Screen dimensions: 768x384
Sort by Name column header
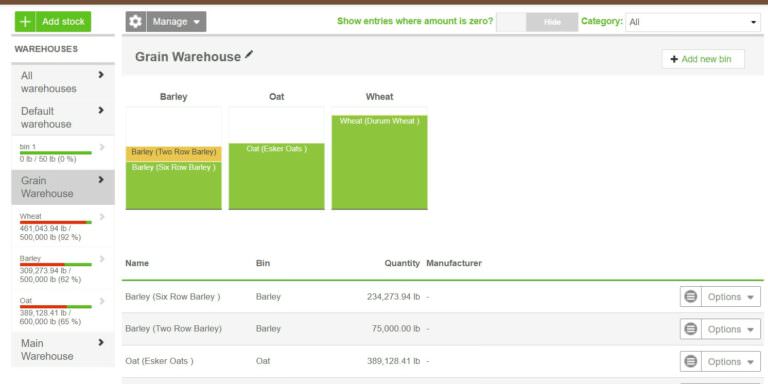[137, 263]
